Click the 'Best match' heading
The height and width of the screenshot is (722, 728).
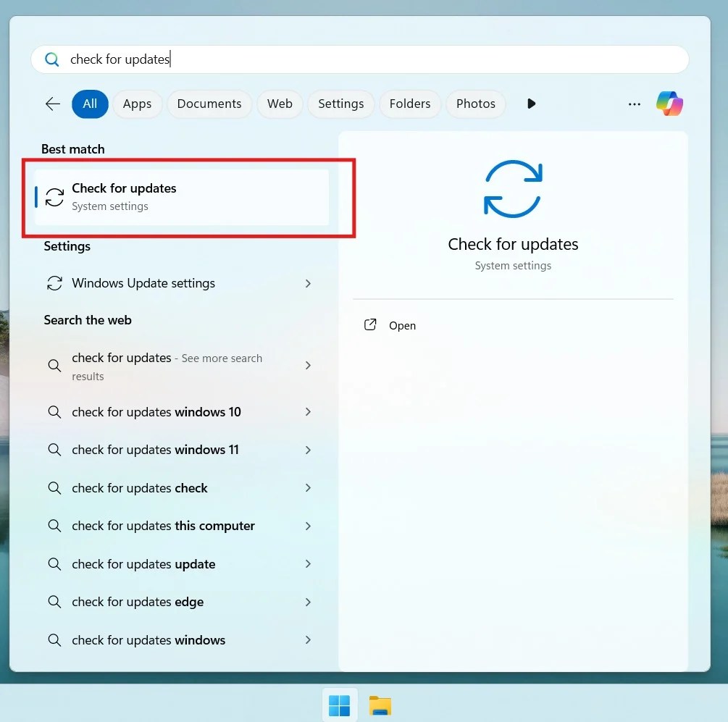[73, 149]
